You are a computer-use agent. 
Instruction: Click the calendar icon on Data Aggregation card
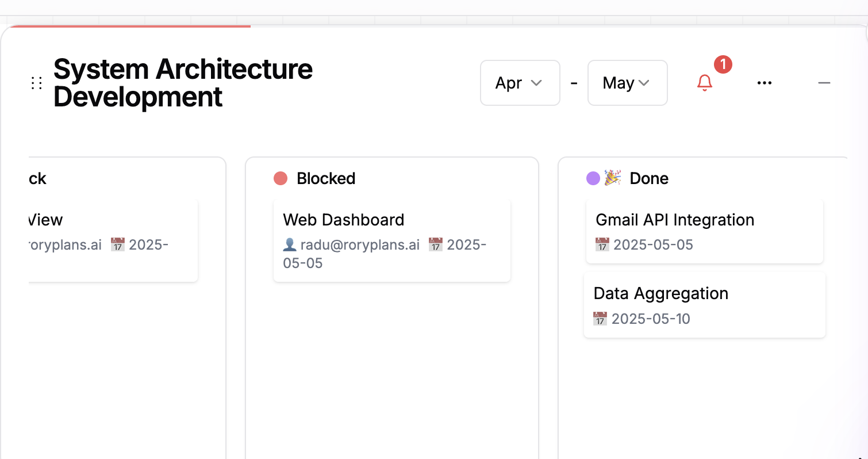pos(600,319)
